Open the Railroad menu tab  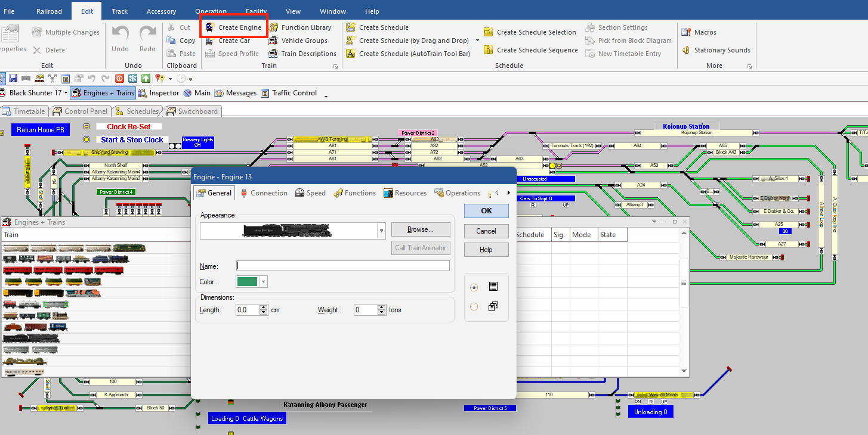[49, 11]
